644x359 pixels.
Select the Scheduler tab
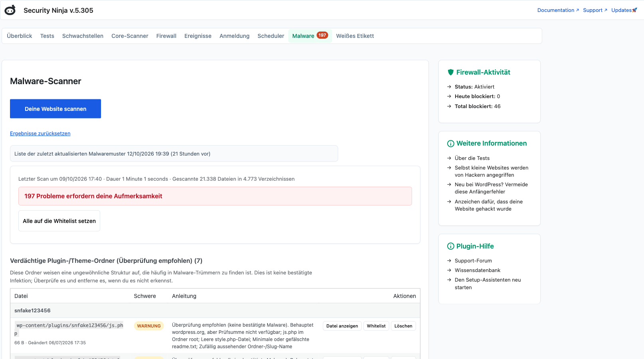click(x=271, y=36)
